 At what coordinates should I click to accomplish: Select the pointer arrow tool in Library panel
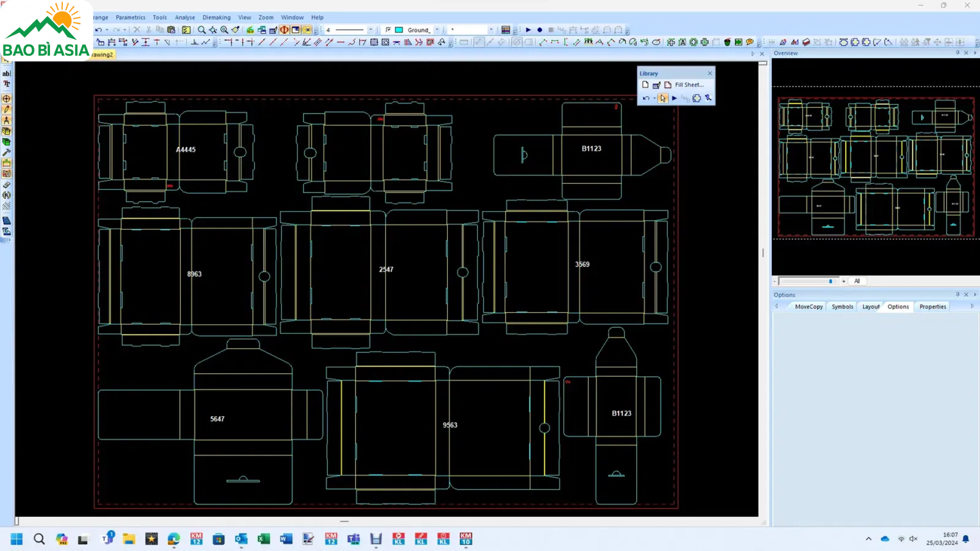[663, 98]
